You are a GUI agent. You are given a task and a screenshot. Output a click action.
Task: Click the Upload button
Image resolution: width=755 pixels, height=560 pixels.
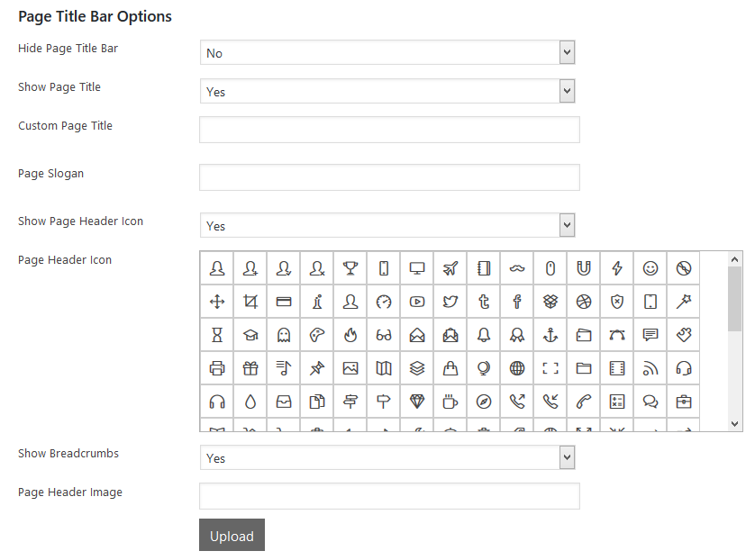232,536
